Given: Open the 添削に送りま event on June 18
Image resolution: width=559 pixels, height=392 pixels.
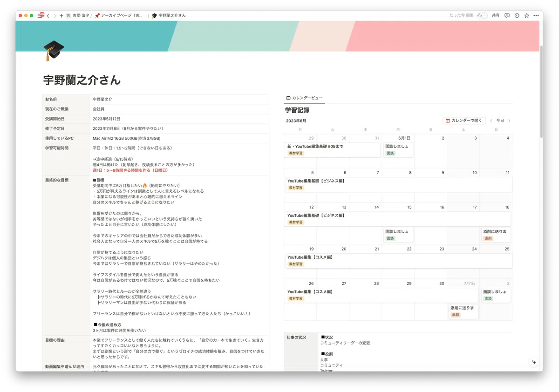Looking at the screenshot, I should (x=496, y=235).
